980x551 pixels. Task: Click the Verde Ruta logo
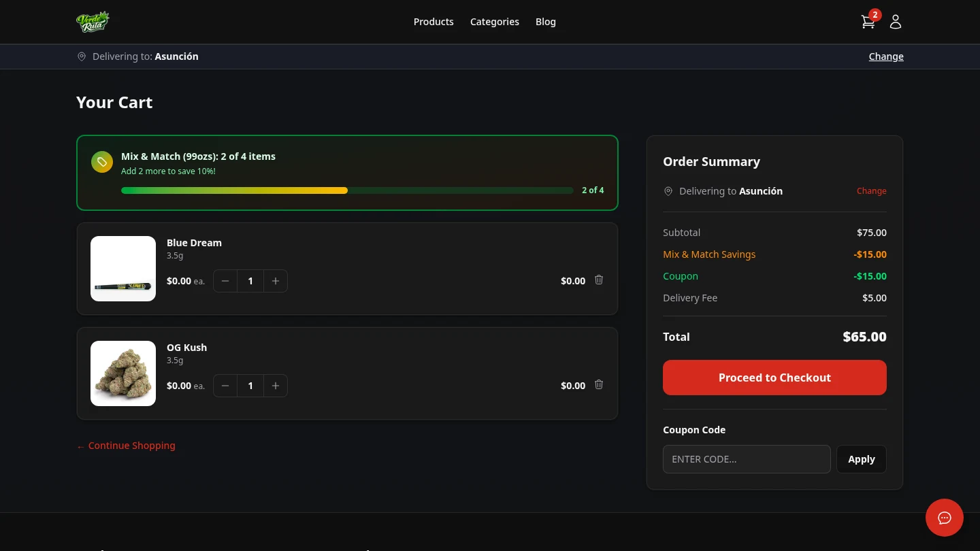(93, 22)
